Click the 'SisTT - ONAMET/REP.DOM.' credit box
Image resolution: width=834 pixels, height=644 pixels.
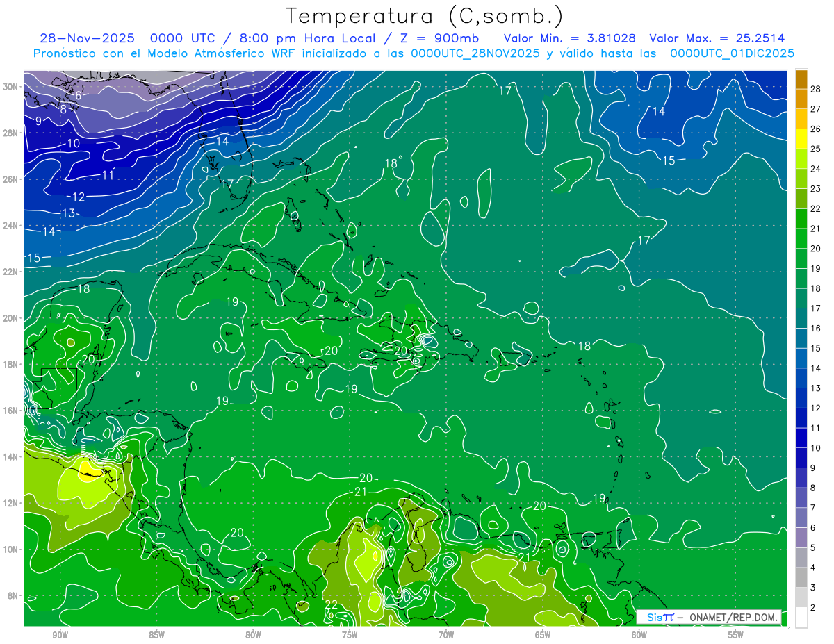click(709, 617)
